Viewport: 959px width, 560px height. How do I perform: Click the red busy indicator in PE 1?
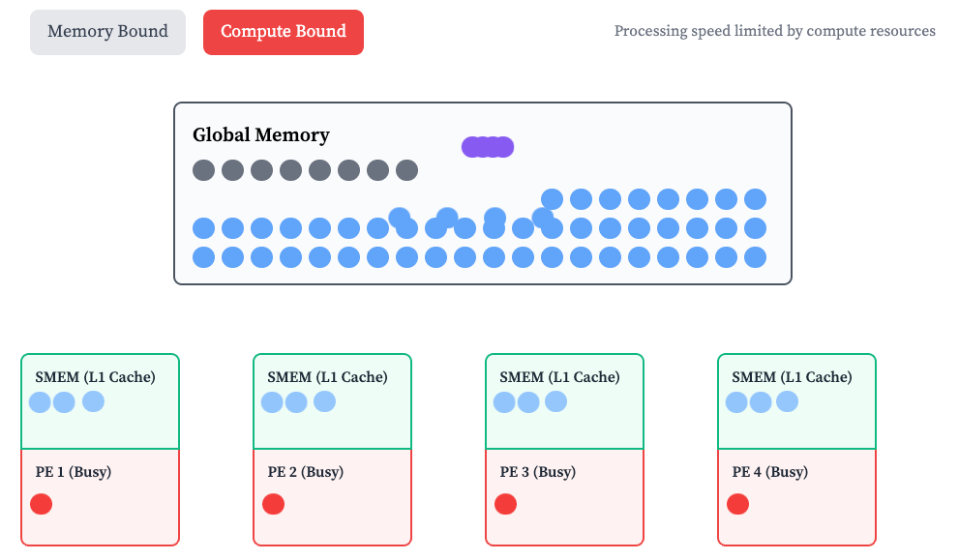click(41, 504)
